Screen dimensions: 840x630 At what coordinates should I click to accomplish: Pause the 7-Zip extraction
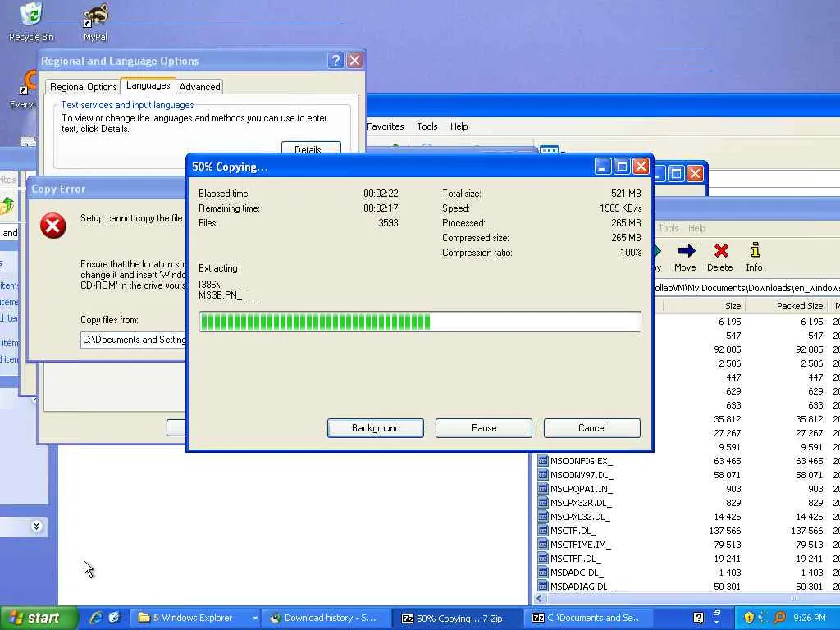pyautogui.click(x=484, y=428)
